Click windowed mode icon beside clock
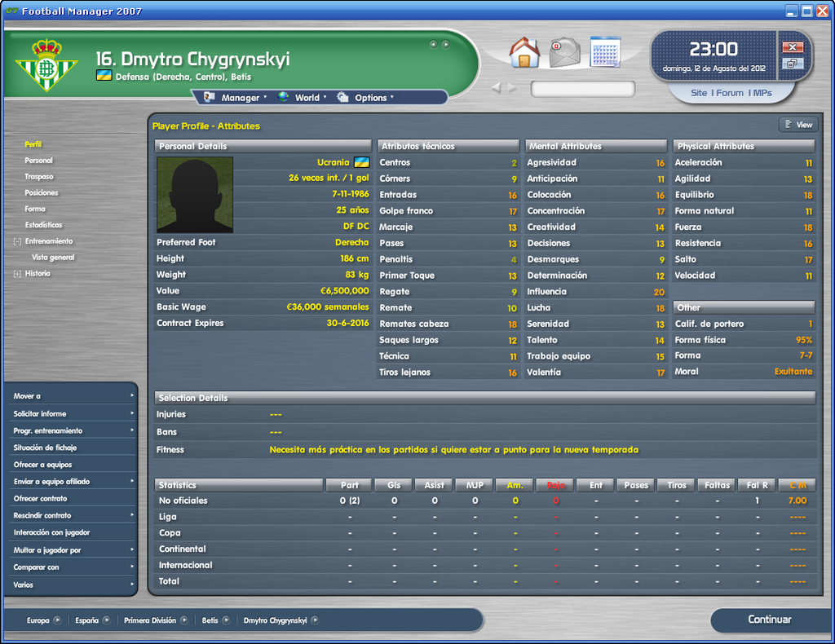This screenshot has width=835, height=644. [793, 64]
